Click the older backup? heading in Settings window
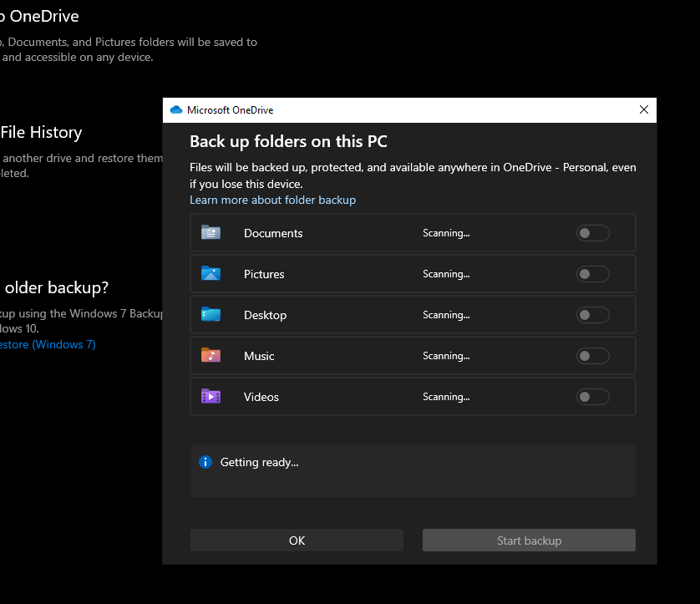700x604 pixels. click(56, 288)
